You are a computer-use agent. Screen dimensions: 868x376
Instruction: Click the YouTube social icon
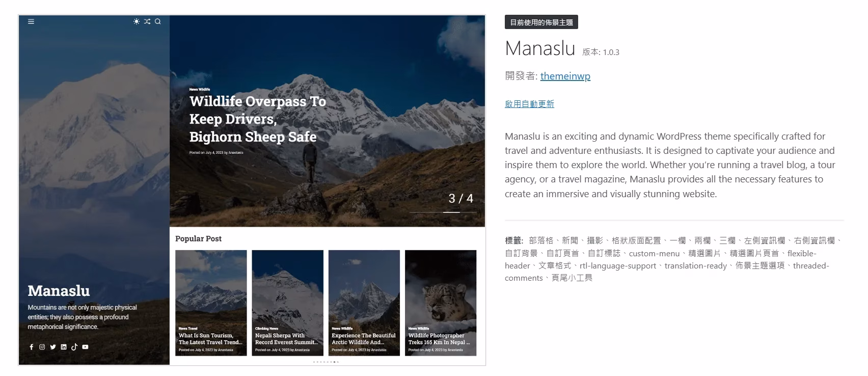click(x=85, y=347)
